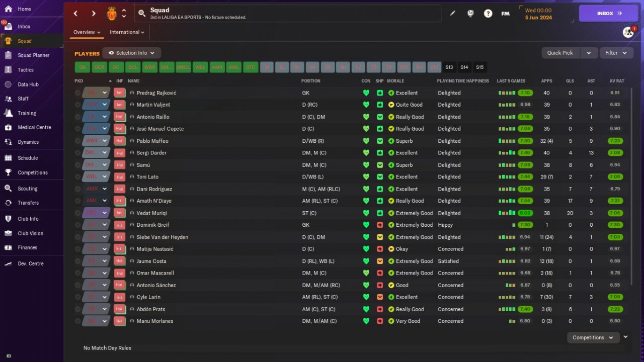Viewport: 644px width, 362px height.
Task: Open the Club Vision screen
Action: pos(30,233)
